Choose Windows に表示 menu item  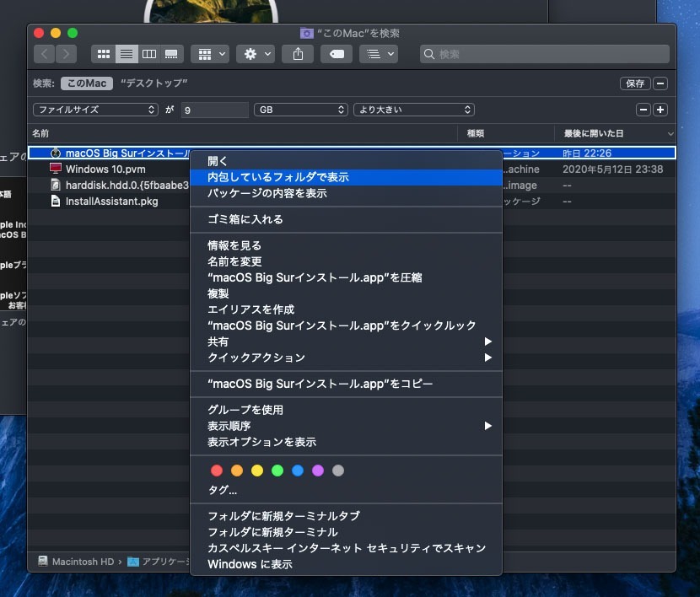[x=346, y=564]
